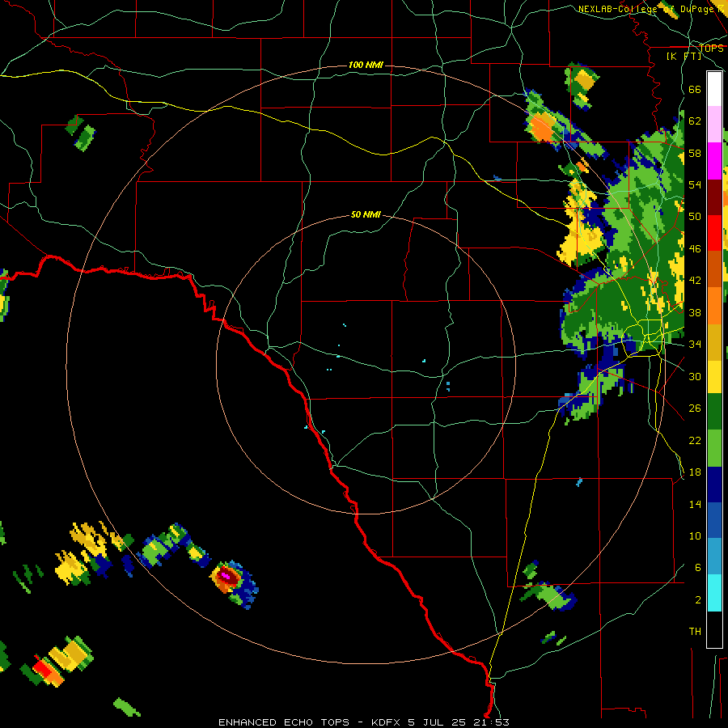Select the '5 JUL 25 21:53' timestamp
Image resolution: width=728 pixels, height=728 pixels.
(x=459, y=722)
